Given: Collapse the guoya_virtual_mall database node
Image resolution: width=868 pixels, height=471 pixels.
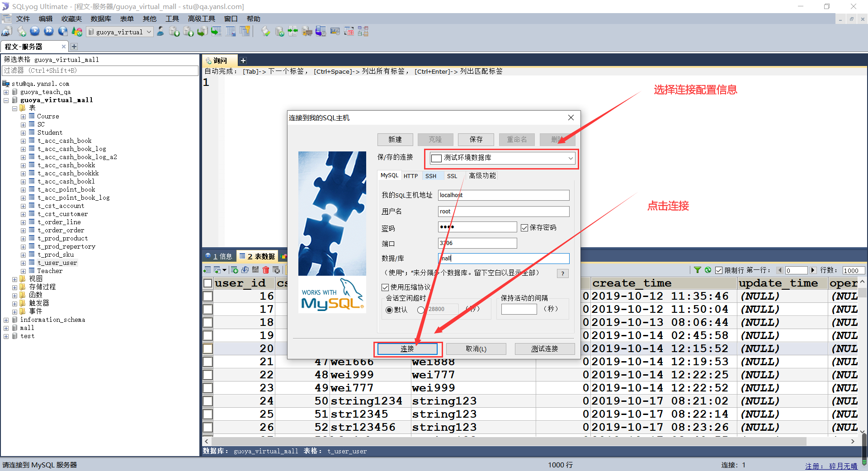Looking at the screenshot, I should tap(6, 100).
